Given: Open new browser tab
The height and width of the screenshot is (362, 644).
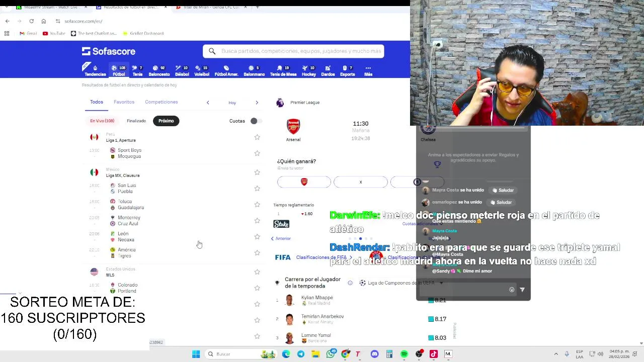Looking at the screenshot, I should (x=258, y=7).
